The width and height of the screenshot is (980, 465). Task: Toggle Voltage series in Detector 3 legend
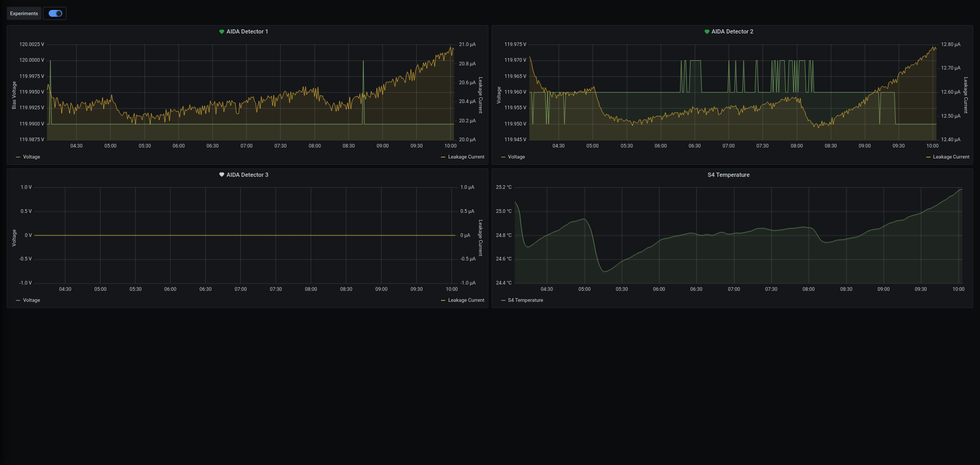[x=31, y=300]
